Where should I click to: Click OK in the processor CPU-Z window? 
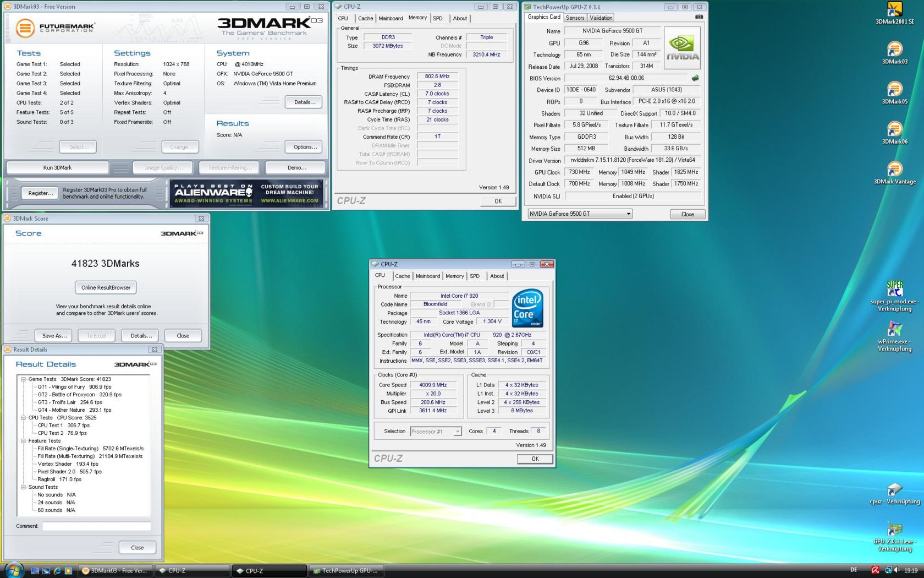(535, 459)
